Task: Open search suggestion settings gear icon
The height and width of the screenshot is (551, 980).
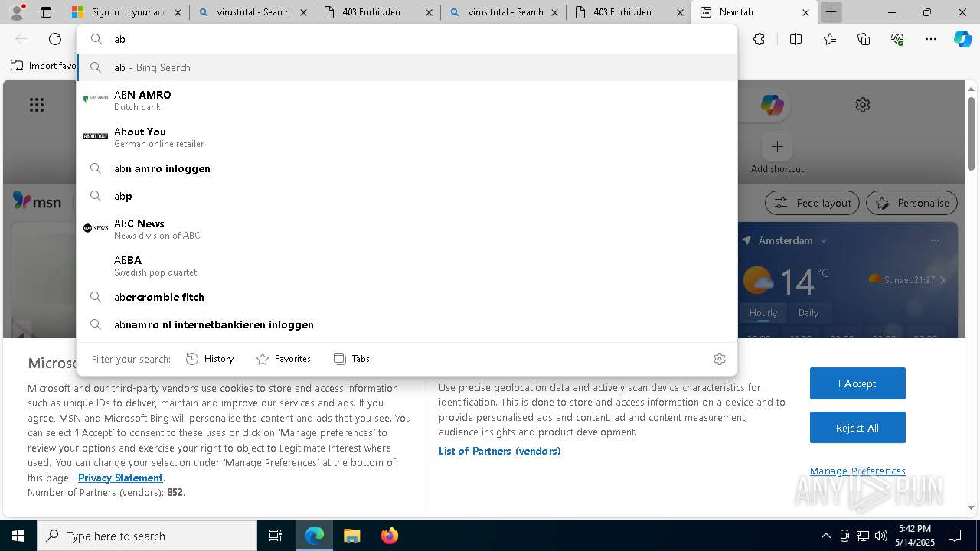Action: tap(719, 358)
